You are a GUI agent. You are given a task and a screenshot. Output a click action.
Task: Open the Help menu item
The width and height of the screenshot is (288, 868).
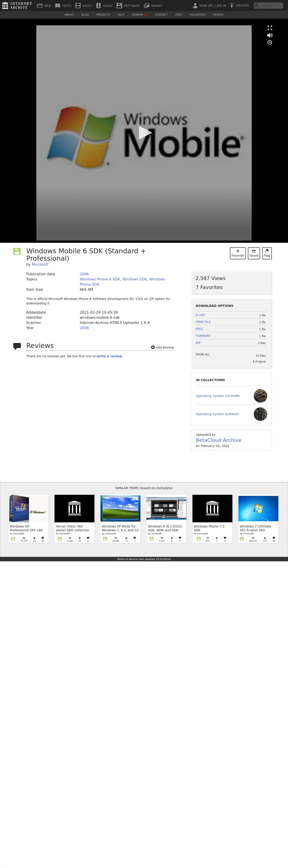(121, 15)
